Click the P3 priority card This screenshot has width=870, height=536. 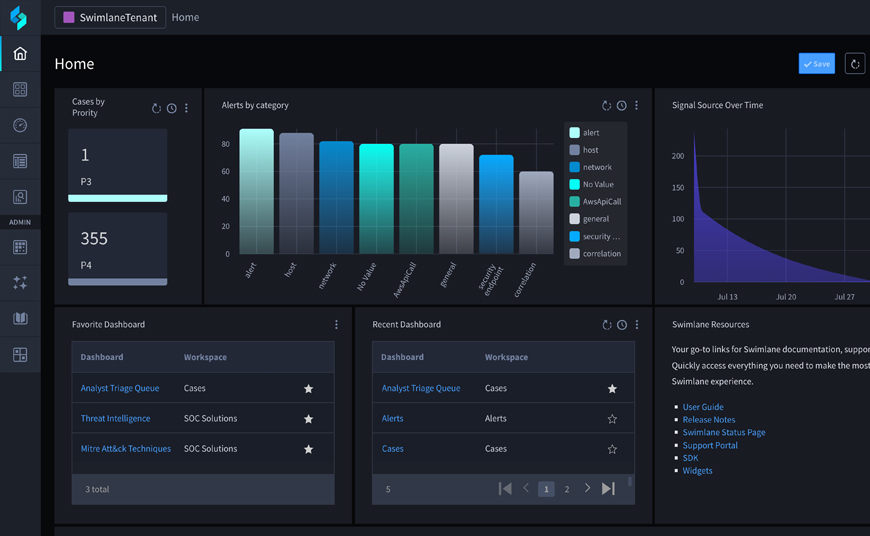[x=118, y=165]
